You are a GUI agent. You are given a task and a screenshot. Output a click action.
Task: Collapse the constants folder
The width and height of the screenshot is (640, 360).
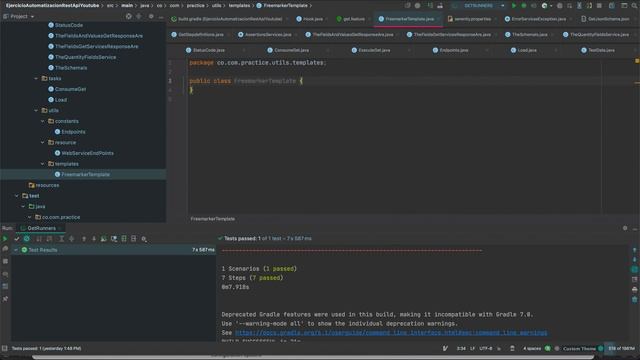tap(42, 121)
